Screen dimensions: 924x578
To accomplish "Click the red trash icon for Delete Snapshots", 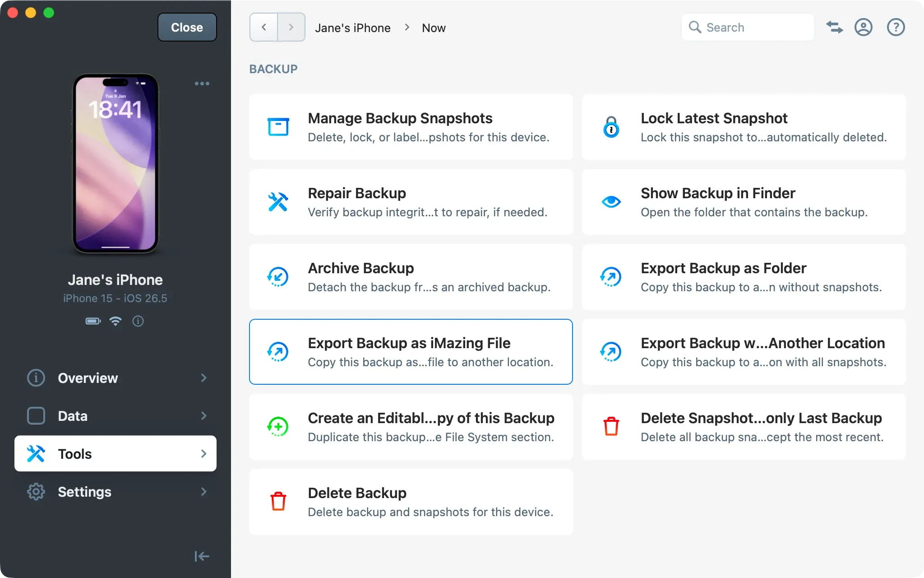I will (x=611, y=426).
